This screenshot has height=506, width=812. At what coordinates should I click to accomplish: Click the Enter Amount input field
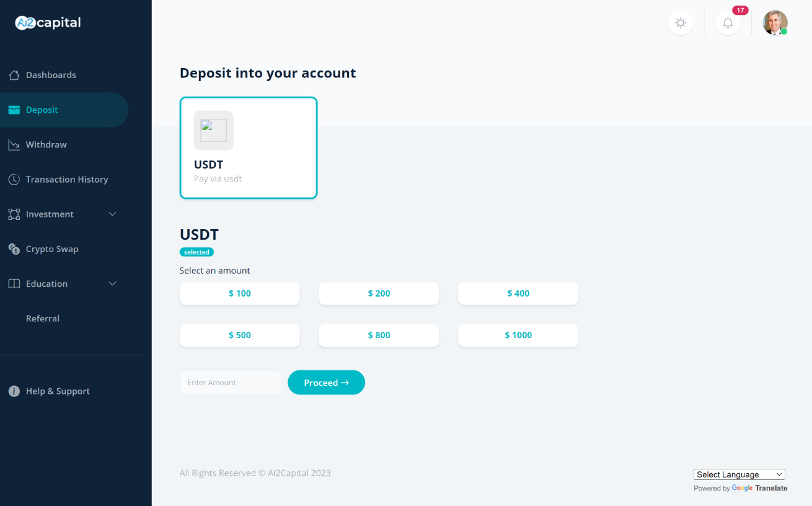pyautogui.click(x=231, y=383)
